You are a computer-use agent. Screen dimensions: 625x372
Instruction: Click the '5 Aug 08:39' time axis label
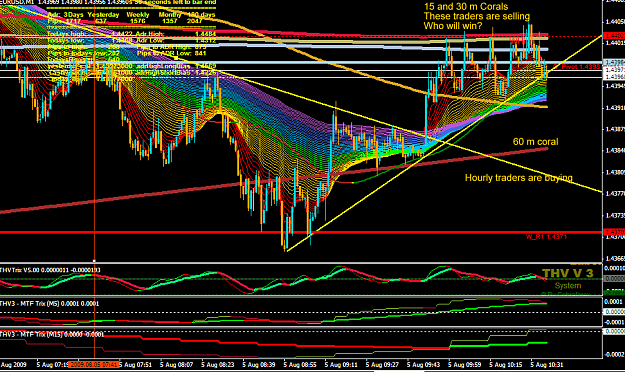point(259,364)
